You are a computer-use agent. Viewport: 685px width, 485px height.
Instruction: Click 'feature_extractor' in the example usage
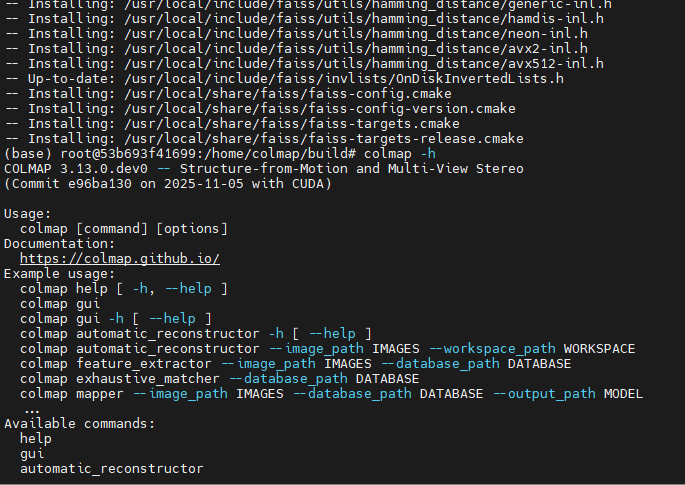coord(144,364)
